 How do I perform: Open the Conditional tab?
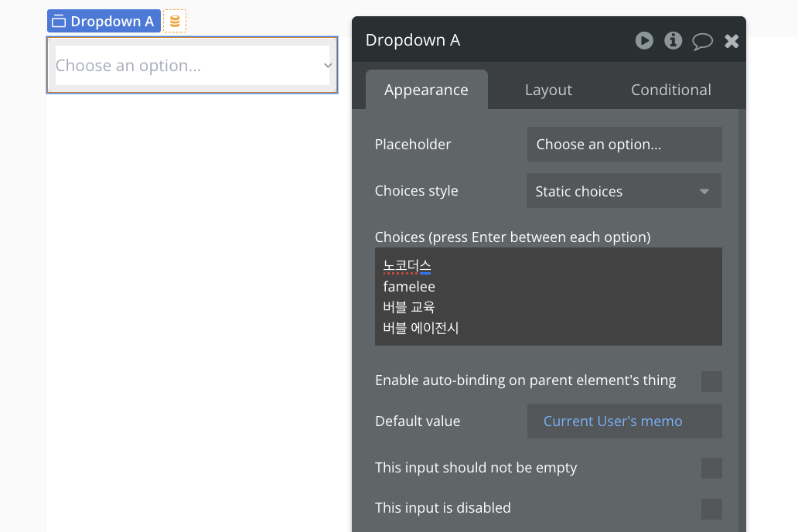(670, 90)
